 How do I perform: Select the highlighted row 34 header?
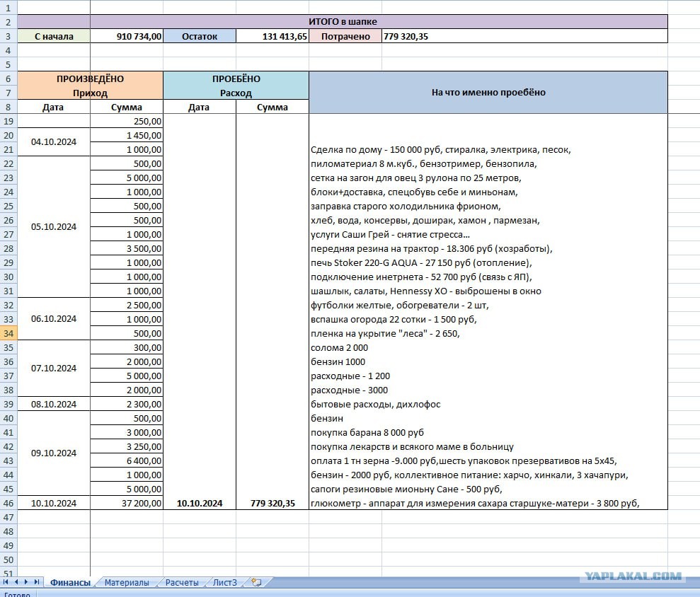8,333
